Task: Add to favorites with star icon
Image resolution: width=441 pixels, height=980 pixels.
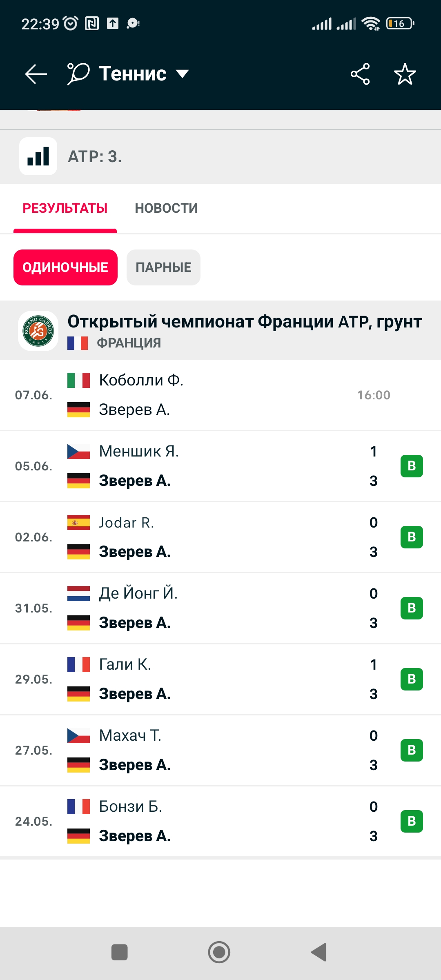Action: tap(405, 74)
